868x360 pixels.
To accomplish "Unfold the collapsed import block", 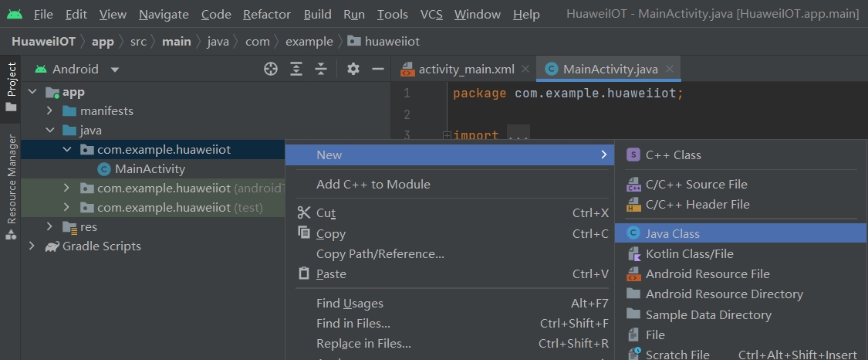I will (447, 136).
